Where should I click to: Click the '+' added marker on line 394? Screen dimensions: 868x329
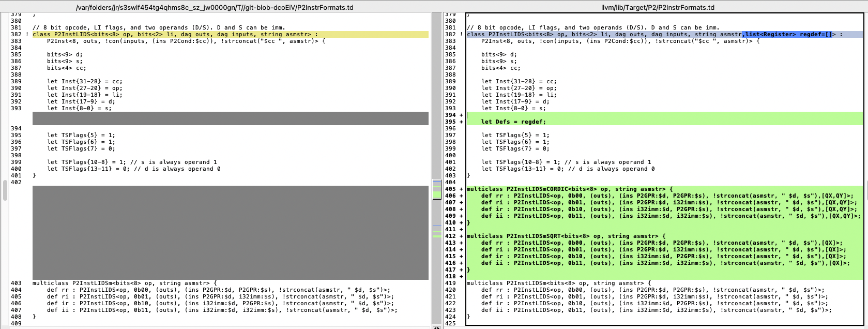(x=461, y=115)
